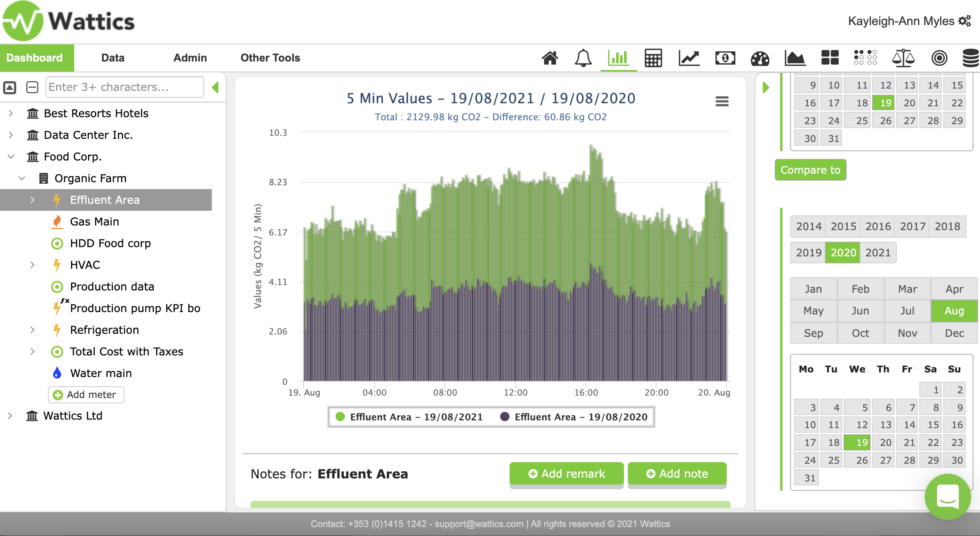980x536 pixels.
Task: Open the calculator grid icon
Action: (x=653, y=58)
